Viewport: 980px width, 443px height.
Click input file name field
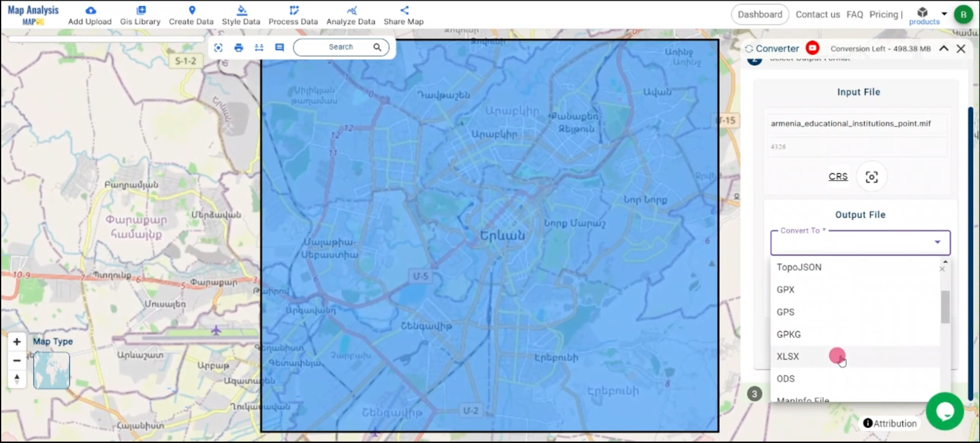tap(856, 124)
